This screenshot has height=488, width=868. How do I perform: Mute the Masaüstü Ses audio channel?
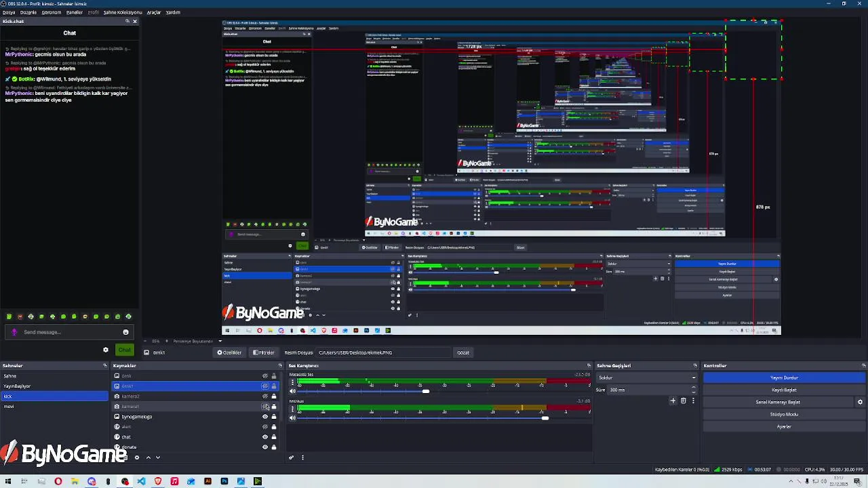coord(292,391)
